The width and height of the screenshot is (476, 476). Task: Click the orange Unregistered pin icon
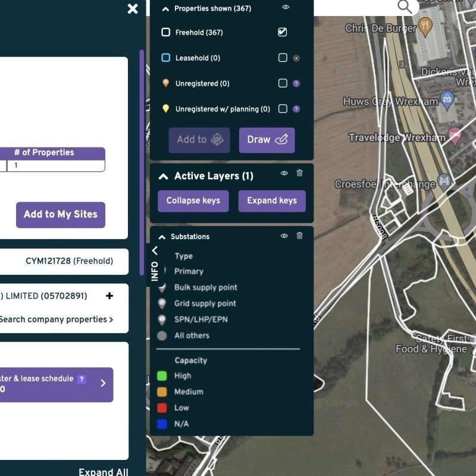(x=166, y=83)
